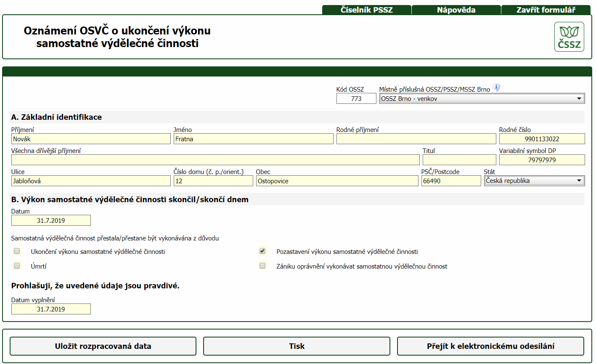The image size is (596, 364).
Task: Check the Úmrtí checkbox
Action: 17,266
